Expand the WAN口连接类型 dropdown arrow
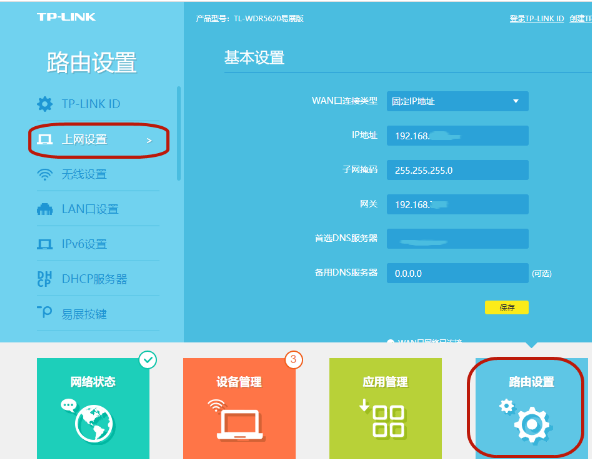 [516, 101]
